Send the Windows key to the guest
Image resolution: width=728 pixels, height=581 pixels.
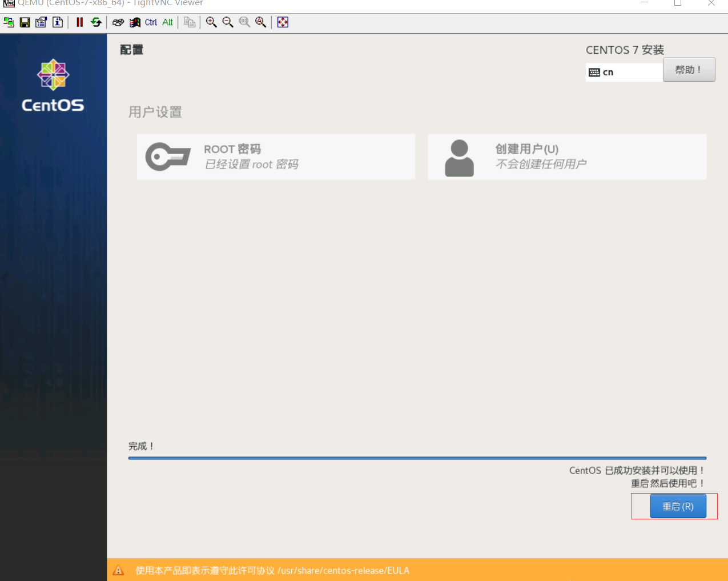point(135,22)
